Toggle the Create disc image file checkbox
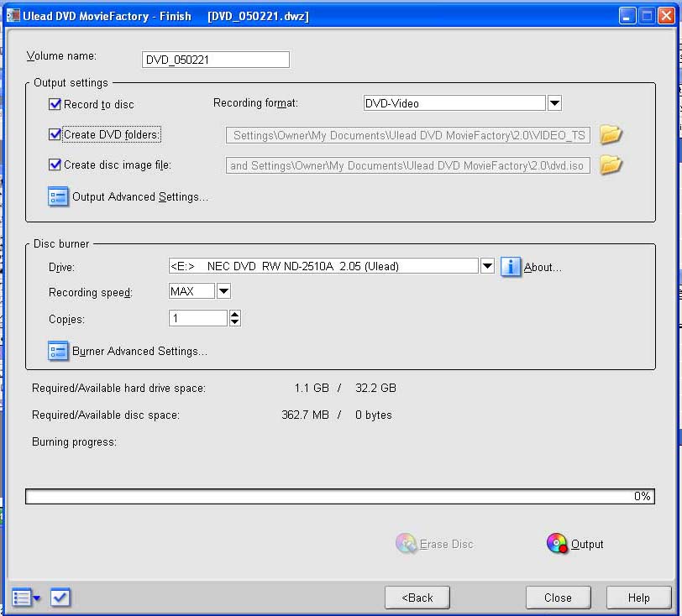The height and width of the screenshot is (616, 682). point(55,164)
